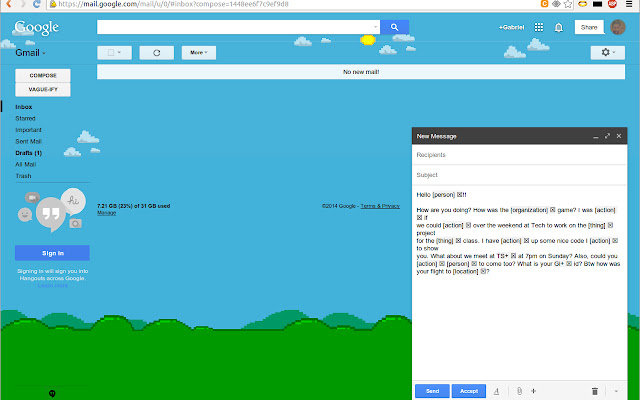Click the Share button

click(589, 27)
